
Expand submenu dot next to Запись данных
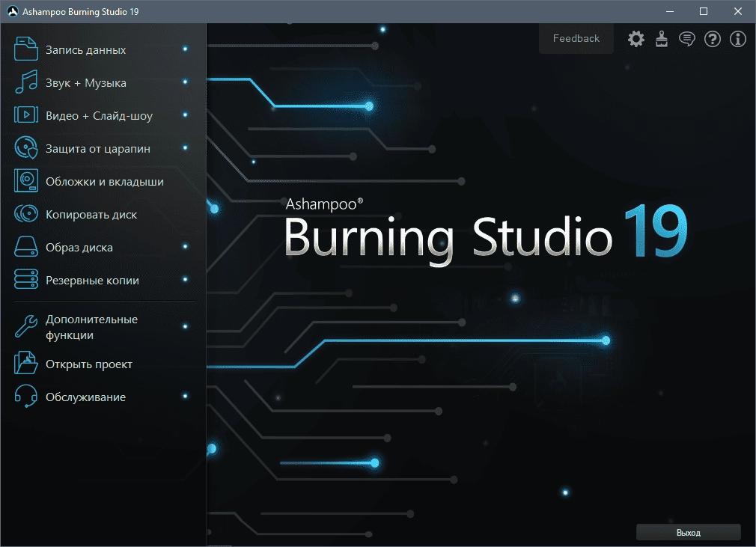click(185, 49)
